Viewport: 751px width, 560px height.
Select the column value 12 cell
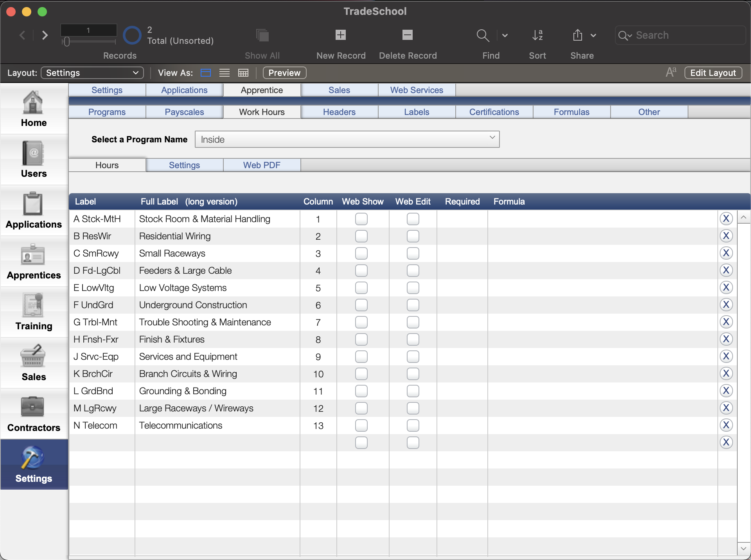click(x=318, y=408)
